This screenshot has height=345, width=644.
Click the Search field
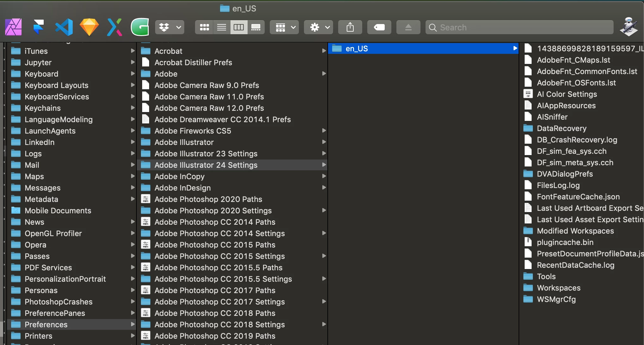(x=519, y=27)
